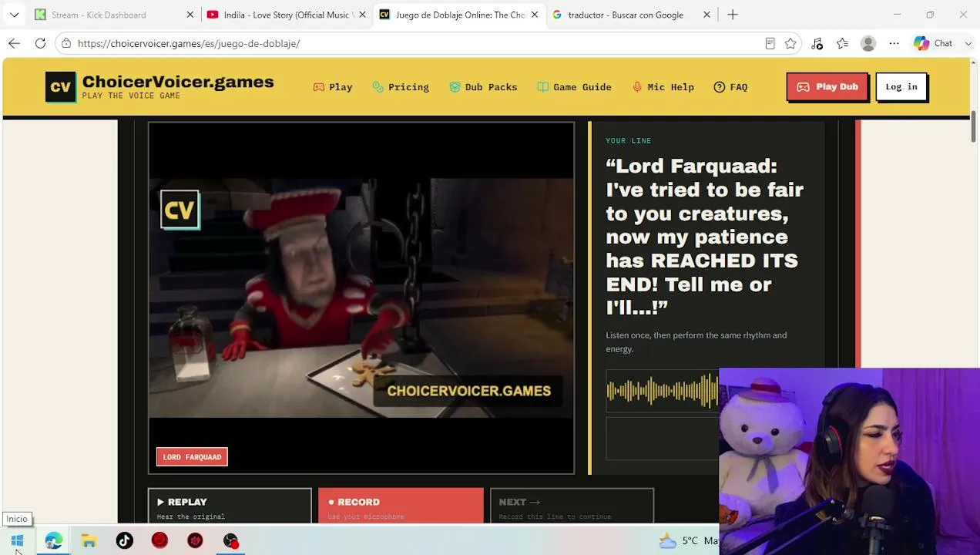Click the ChoicerVoicer.games site title

click(x=178, y=82)
